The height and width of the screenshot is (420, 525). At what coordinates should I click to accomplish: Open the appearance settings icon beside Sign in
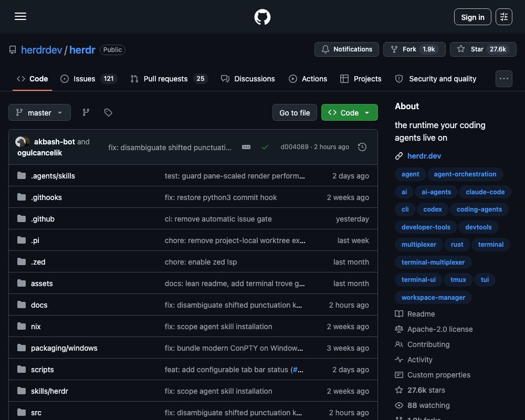(x=503, y=17)
